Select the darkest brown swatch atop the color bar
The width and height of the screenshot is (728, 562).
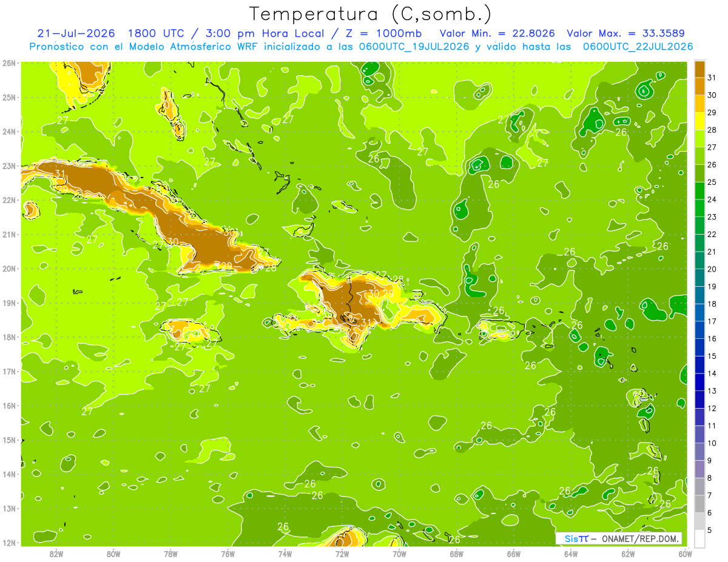pos(699,69)
